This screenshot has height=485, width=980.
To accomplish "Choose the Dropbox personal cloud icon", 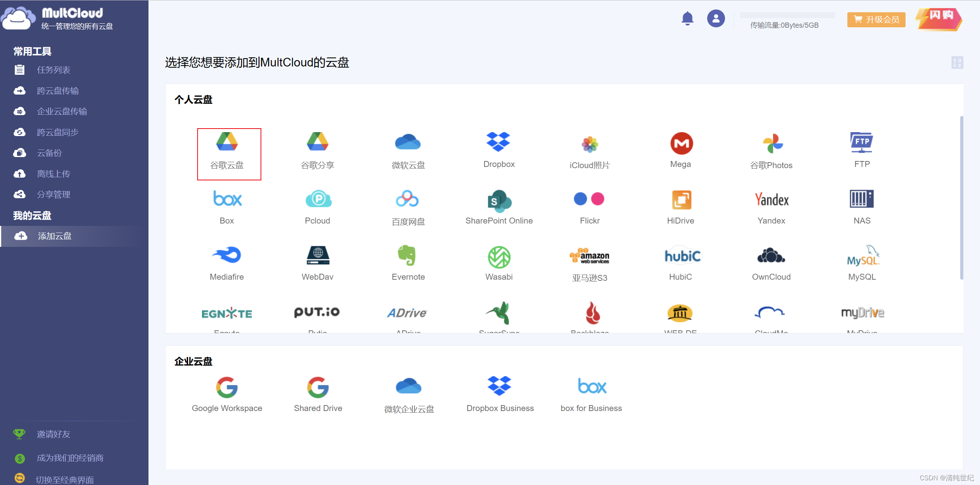I will coord(498,142).
